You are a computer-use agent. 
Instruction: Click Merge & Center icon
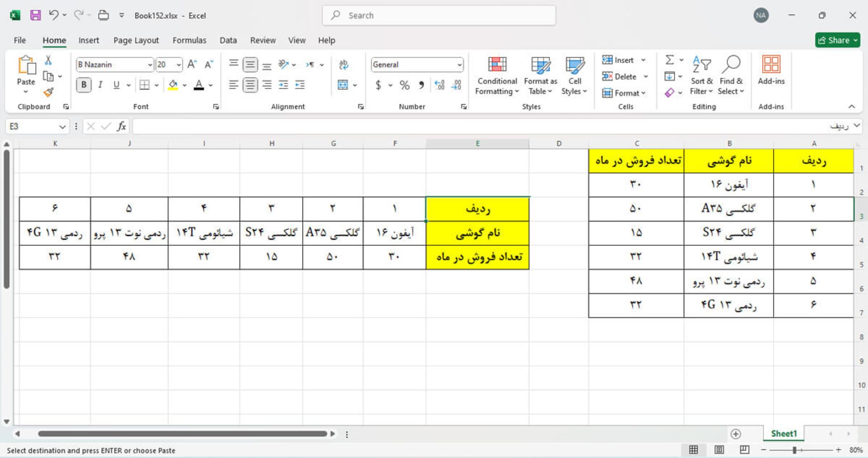[x=343, y=85]
